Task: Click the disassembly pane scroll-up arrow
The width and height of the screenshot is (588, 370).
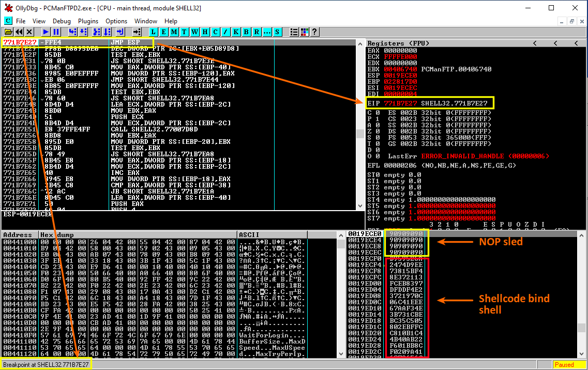Action: click(360, 43)
